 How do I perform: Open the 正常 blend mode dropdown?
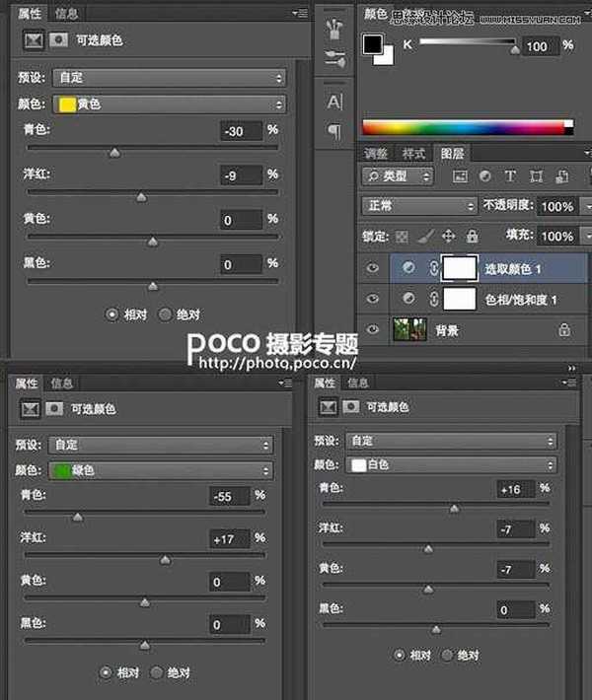(x=420, y=206)
